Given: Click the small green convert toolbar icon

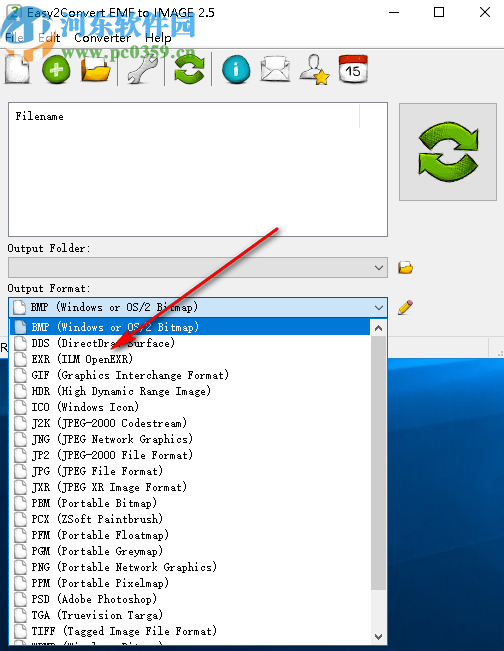Looking at the screenshot, I should pyautogui.click(x=189, y=69).
